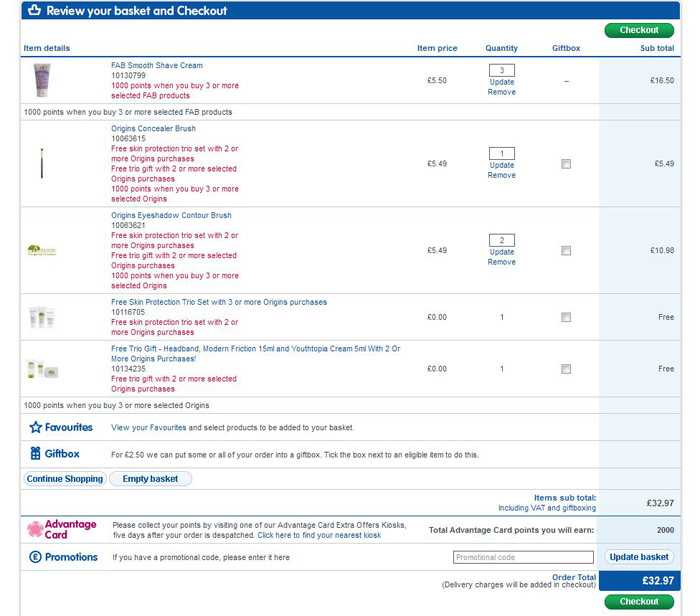The width and height of the screenshot is (700, 616).
Task: Open Free Trio Gift Headband product thumbnail
Action: 42,369
